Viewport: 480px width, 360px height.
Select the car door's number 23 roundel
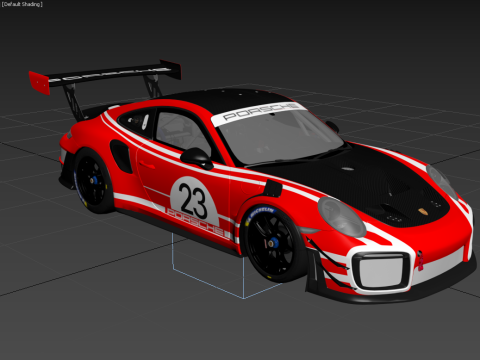[x=194, y=202]
